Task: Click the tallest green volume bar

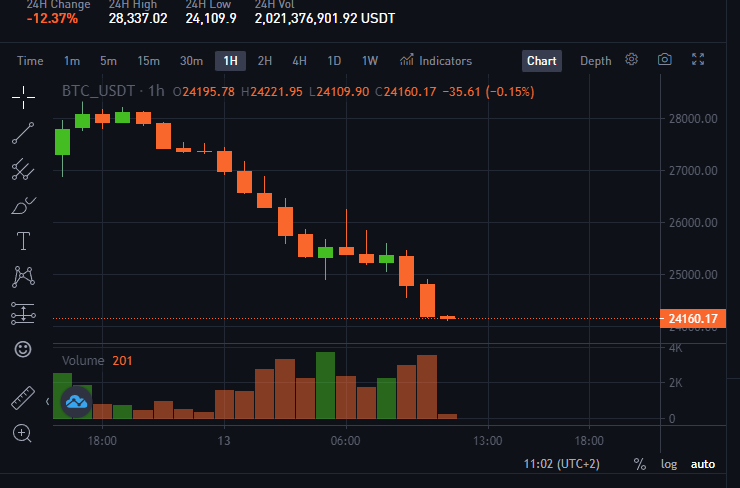Action: [x=325, y=385]
